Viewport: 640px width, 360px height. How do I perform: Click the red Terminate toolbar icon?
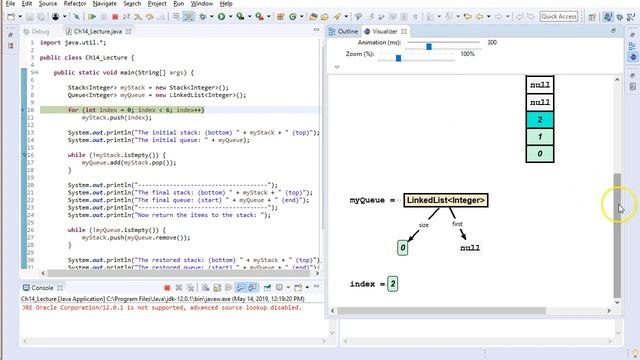(x=115, y=17)
